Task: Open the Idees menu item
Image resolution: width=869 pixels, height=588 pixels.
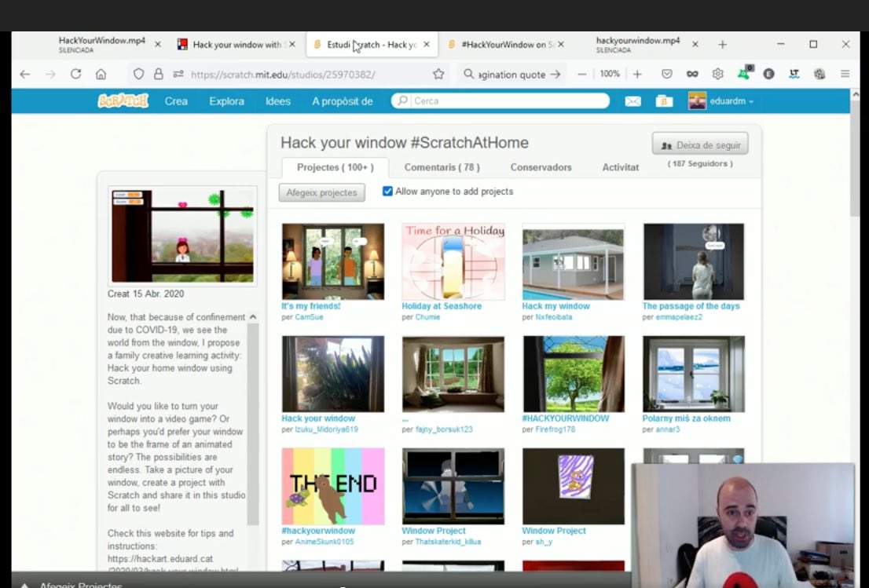Action: 277,101
